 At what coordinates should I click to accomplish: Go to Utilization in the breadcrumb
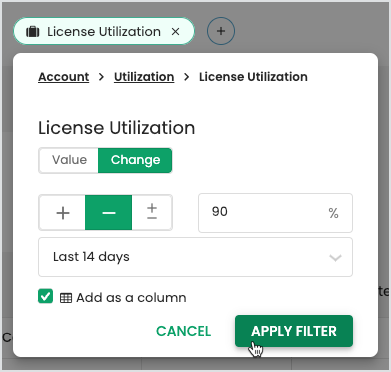pyautogui.click(x=144, y=77)
